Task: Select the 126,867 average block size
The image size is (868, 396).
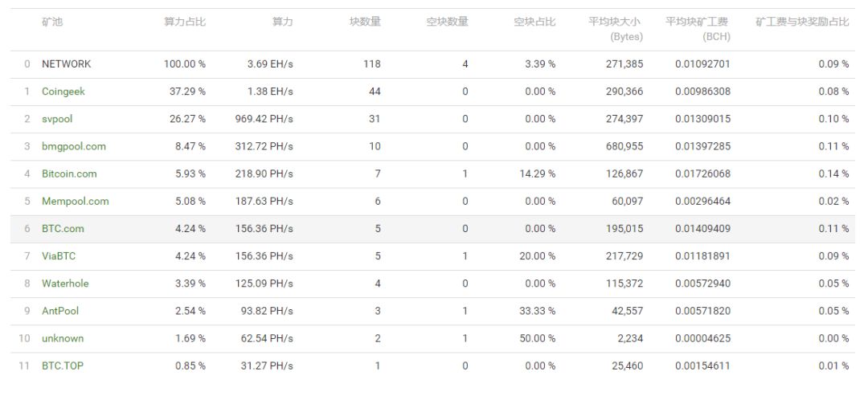Action: coord(624,174)
